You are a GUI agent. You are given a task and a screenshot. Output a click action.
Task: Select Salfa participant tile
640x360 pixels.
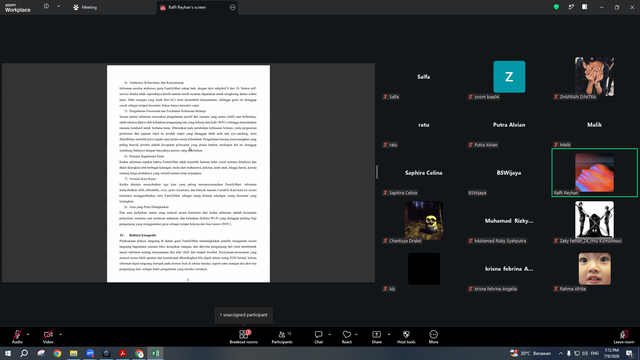coord(424,77)
